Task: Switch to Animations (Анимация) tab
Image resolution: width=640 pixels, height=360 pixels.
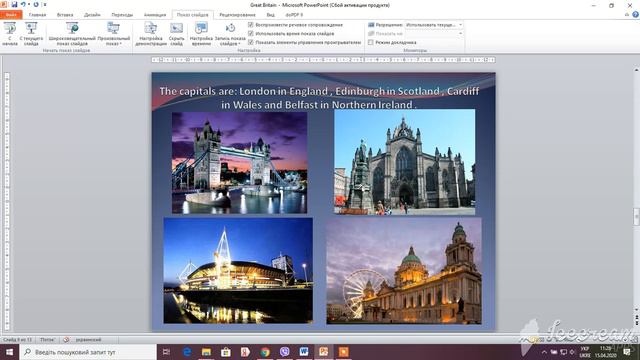Action: (155, 15)
